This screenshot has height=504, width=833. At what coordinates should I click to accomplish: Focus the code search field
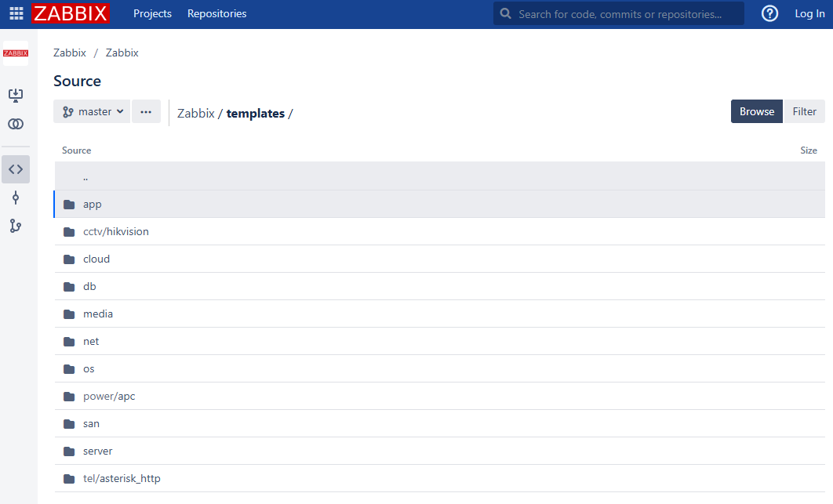(627, 13)
